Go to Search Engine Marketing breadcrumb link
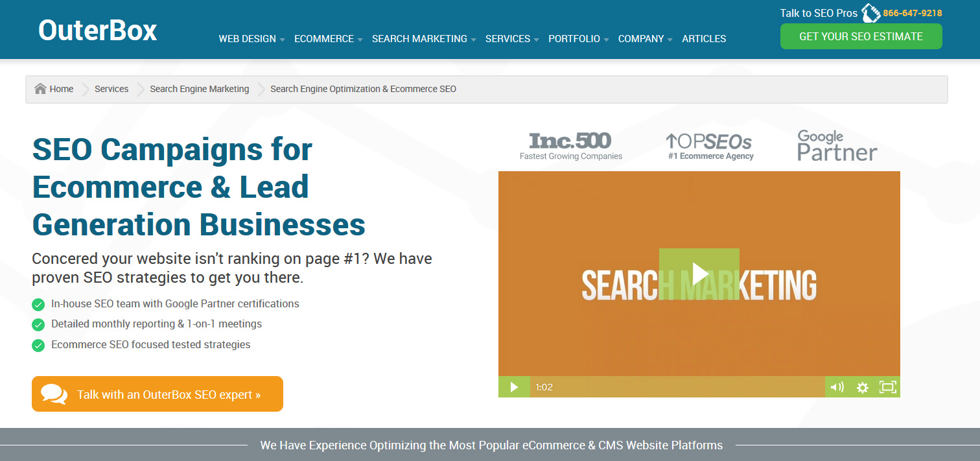Viewport: 980px width, 461px height. click(199, 89)
